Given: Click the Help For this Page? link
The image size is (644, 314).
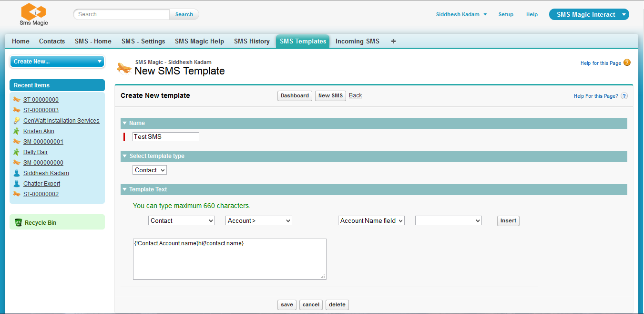Looking at the screenshot, I should click(x=596, y=96).
